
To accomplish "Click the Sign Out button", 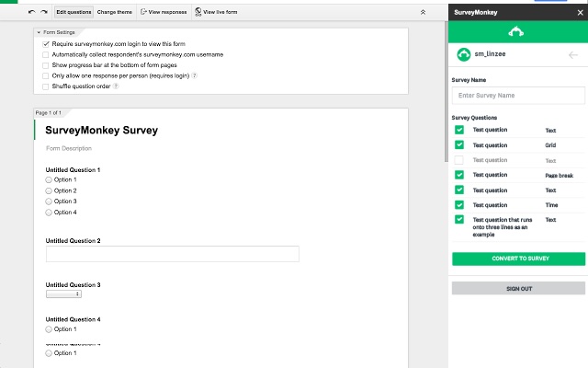I will click(518, 288).
